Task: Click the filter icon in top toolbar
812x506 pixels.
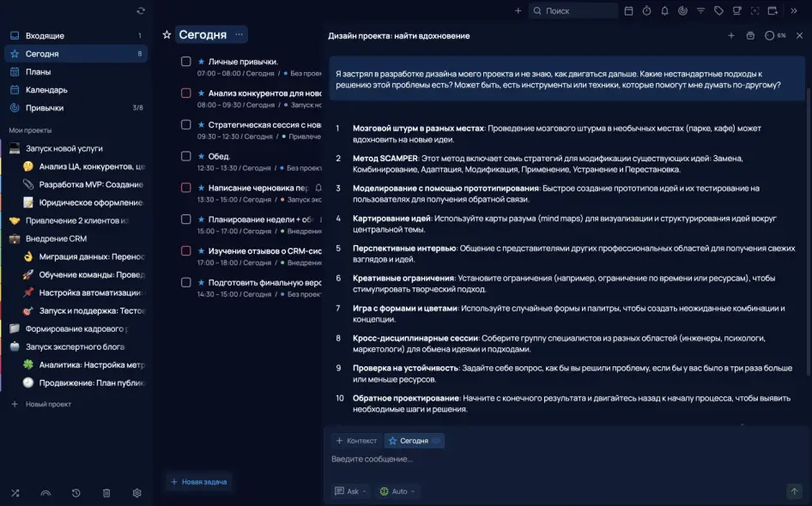Action: (700, 11)
